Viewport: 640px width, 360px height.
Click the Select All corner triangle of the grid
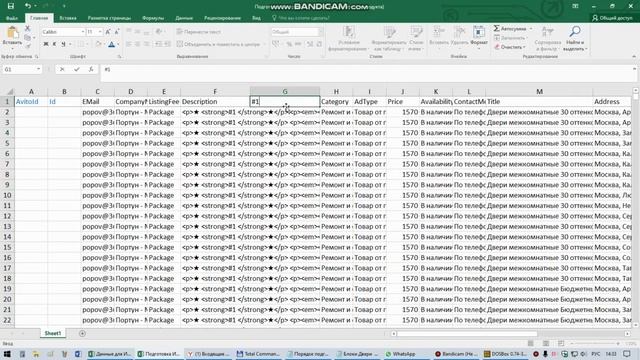coord(10,91)
